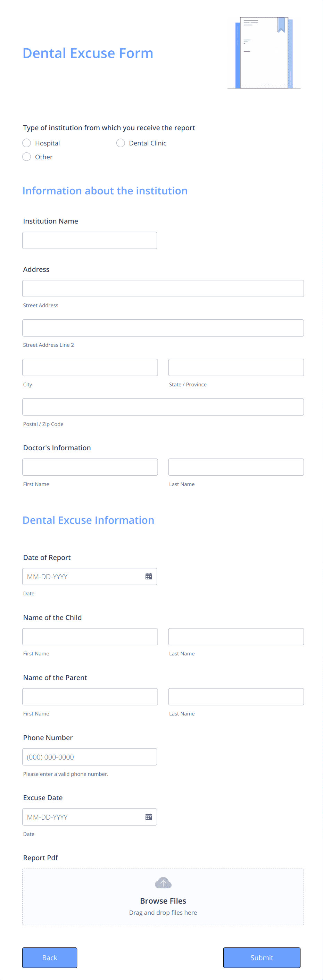This screenshot has width=323, height=980.
Task: Select the Dental Clinic radio button
Action: tap(121, 143)
